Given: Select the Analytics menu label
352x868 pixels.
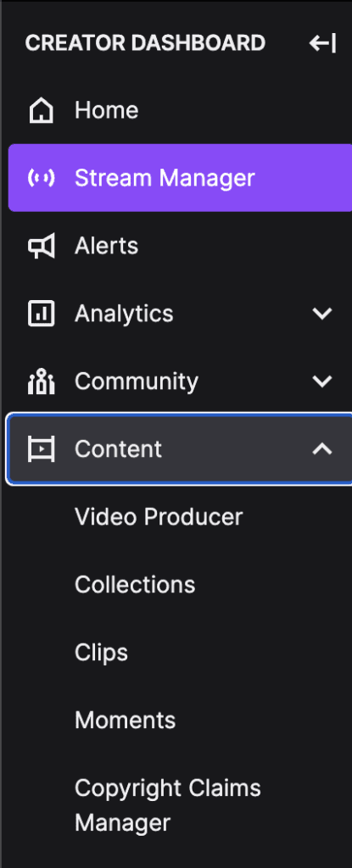Looking at the screenshot, I should [124, 314].
